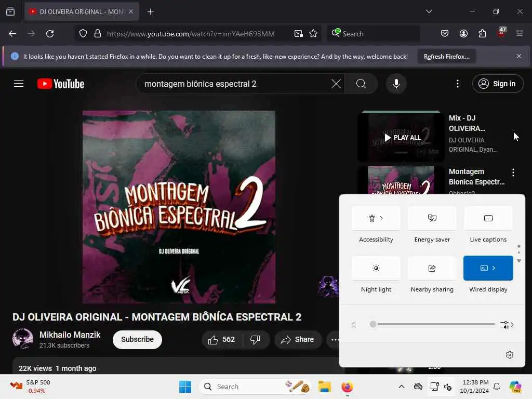Open Firefox View from the tab strip
The height and width of the screenshot is (399, 532).
(x=10, y=12)
